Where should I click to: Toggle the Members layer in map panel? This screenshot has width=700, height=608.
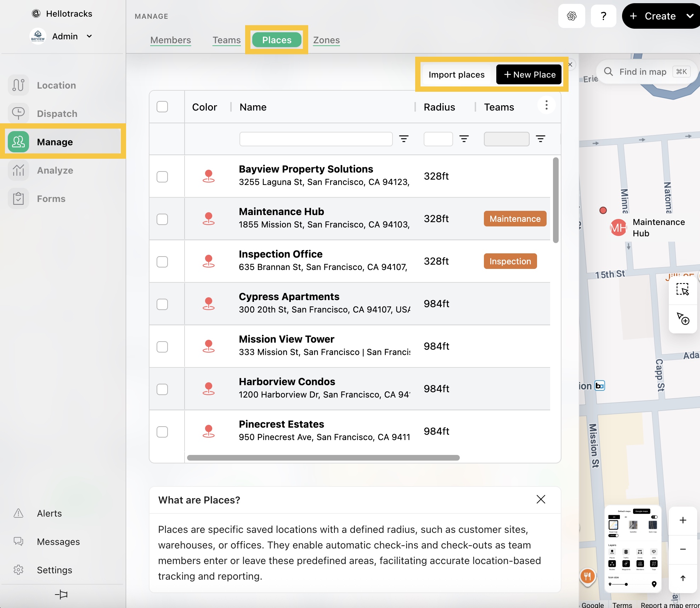pos(640,563)
